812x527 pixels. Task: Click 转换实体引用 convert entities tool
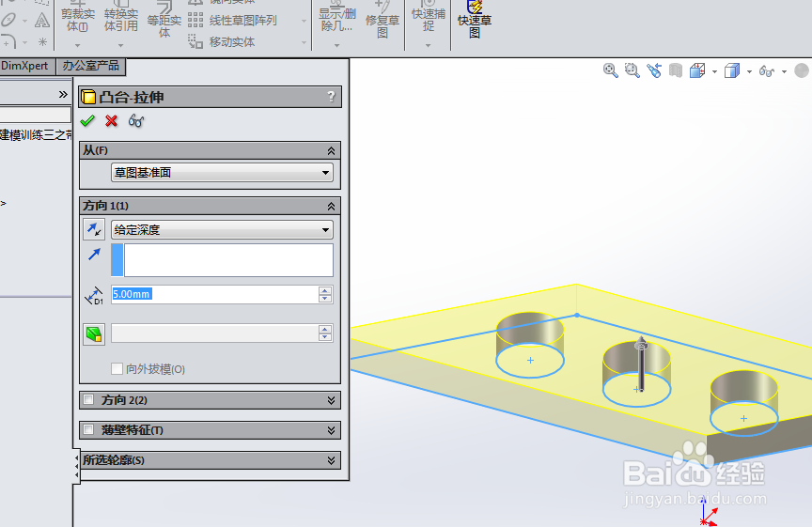pyautogui.click(x=120, y=16)
